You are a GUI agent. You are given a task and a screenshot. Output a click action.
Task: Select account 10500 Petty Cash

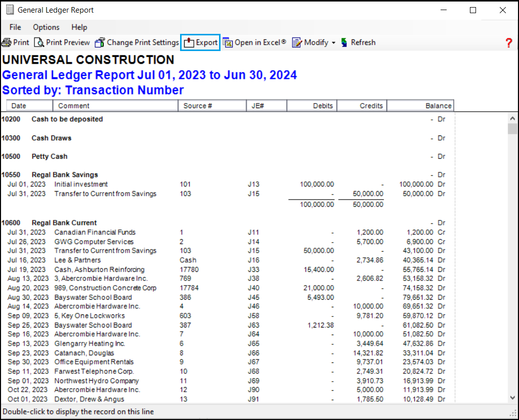(34, 156)
